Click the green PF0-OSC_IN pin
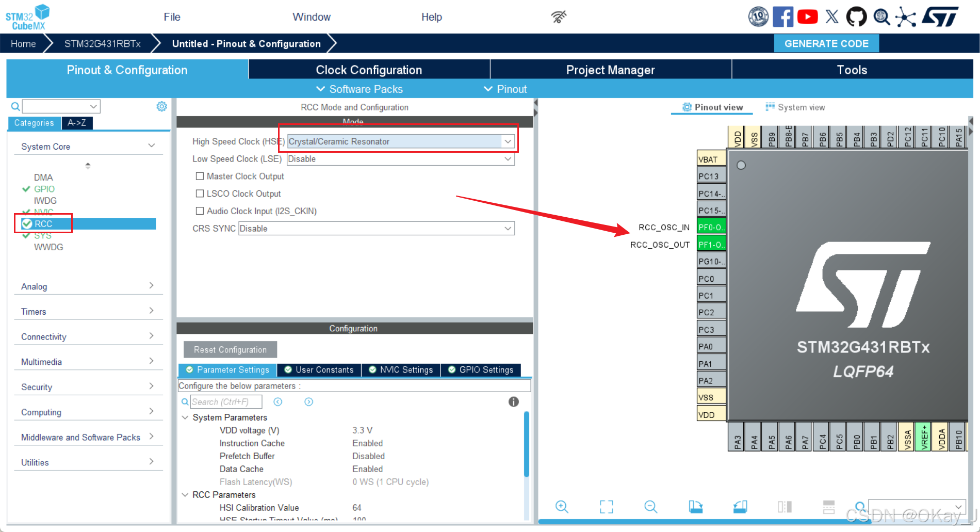The height and width of the screenshot is (532, 980). pos(711,227)
